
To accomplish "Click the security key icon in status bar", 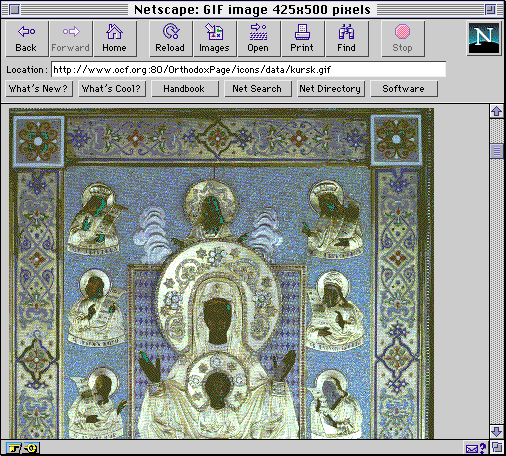I will [22, 448].
